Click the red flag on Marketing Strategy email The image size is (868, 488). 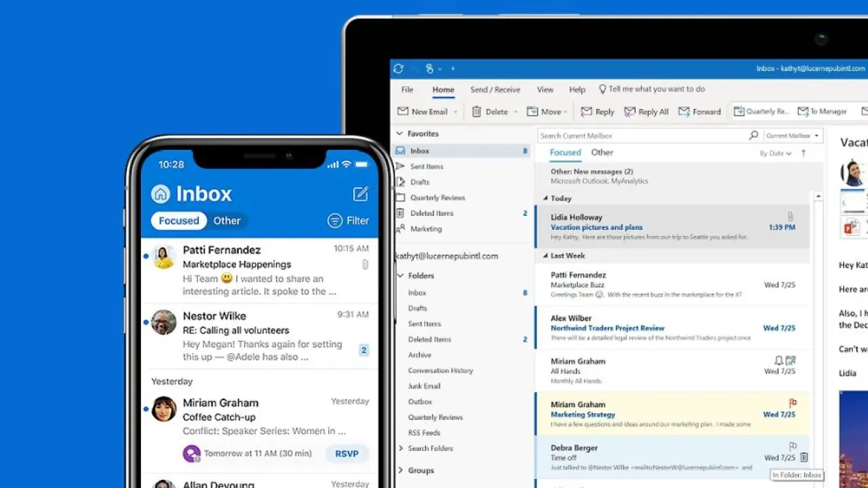tap(793, 403)
